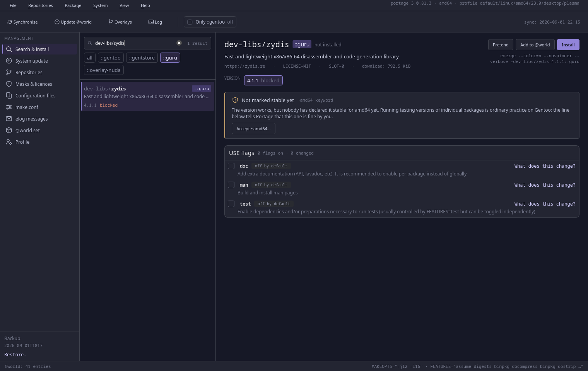Open the Help menu

tap(145, 5)
